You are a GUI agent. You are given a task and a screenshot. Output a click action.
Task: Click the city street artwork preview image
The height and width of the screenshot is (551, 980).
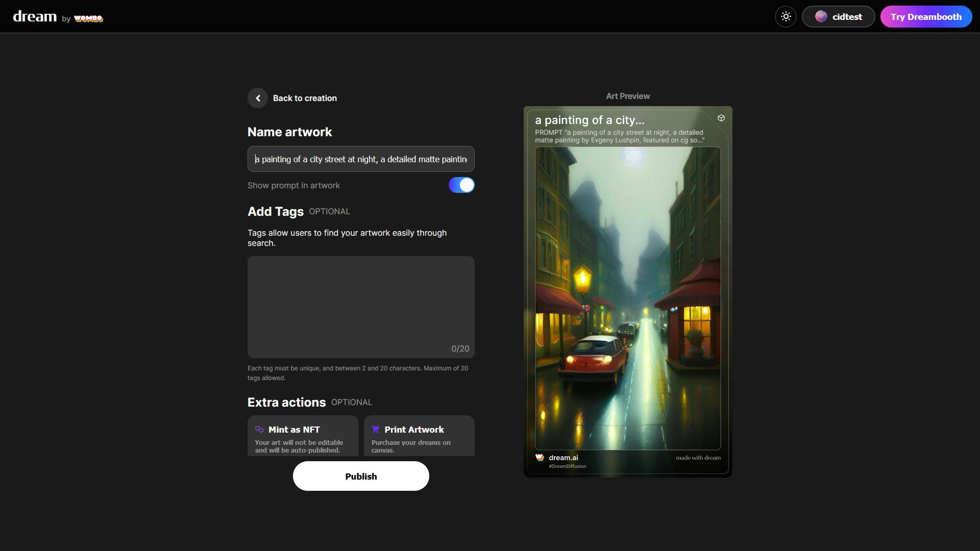(627, 298)
